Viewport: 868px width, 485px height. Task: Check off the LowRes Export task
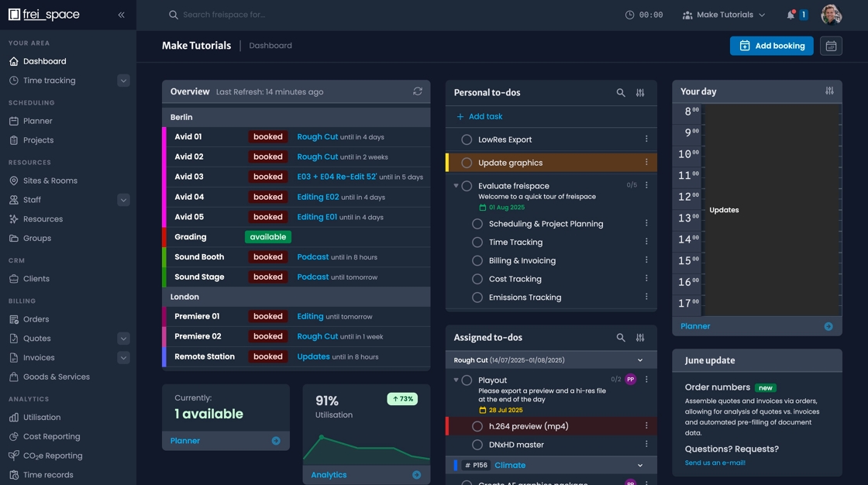(466, 140)
